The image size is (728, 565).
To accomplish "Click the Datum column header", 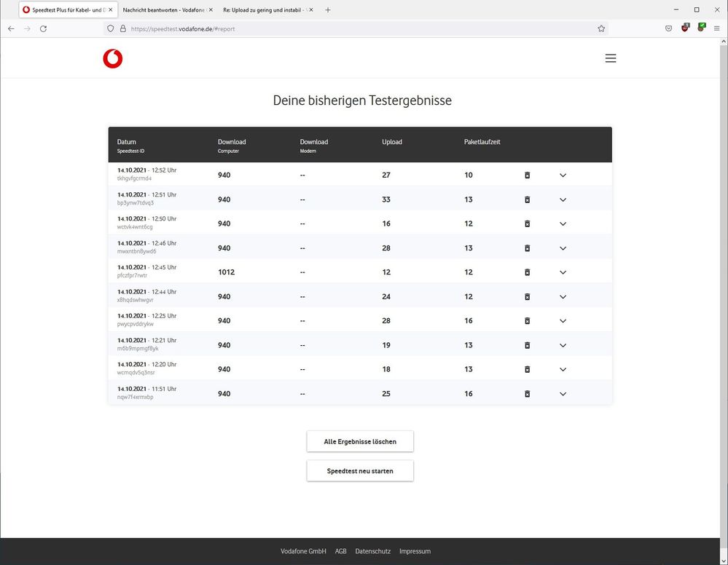I will point(126,142).
